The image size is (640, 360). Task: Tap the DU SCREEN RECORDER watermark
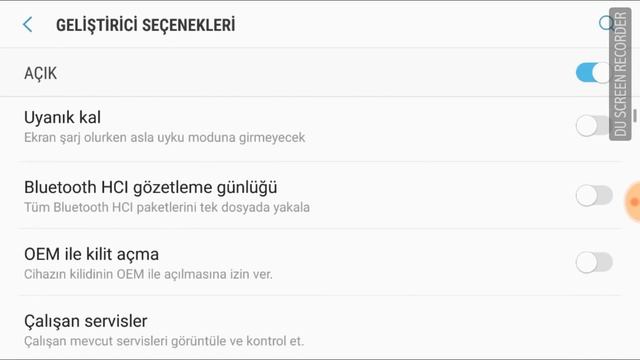point(620,74)
